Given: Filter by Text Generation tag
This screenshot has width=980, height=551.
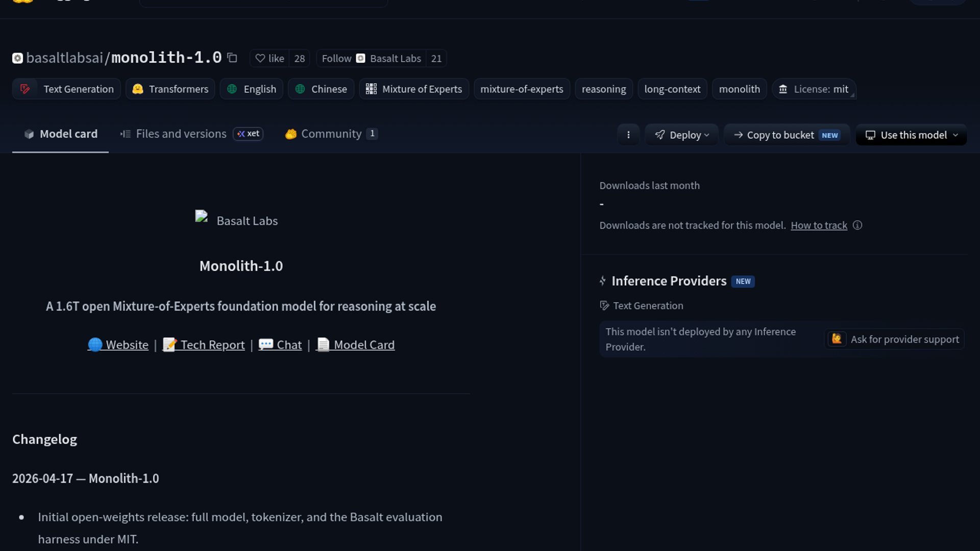Looking at the screenshot, I should (66, 89).
